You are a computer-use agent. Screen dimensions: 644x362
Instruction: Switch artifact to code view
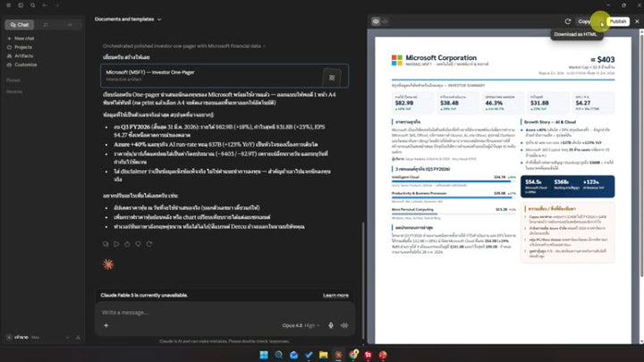tap(385, 21)
